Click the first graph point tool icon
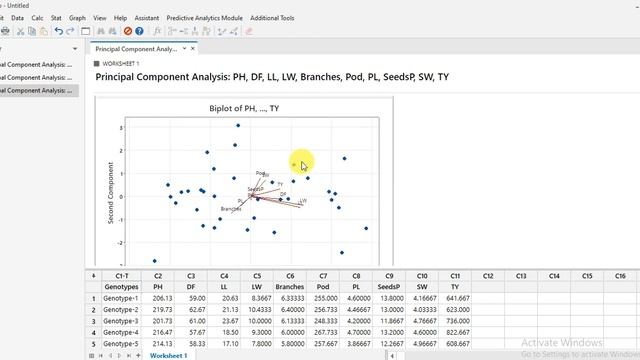Image resolution: width=640 pixels, height=360 pixels. 222,31
